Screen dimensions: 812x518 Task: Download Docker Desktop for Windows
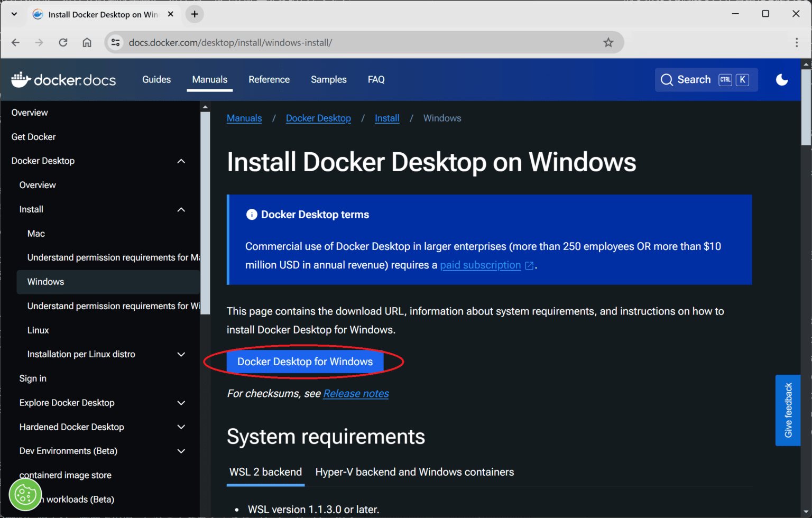pyautogui.click(x=304, y=362)
